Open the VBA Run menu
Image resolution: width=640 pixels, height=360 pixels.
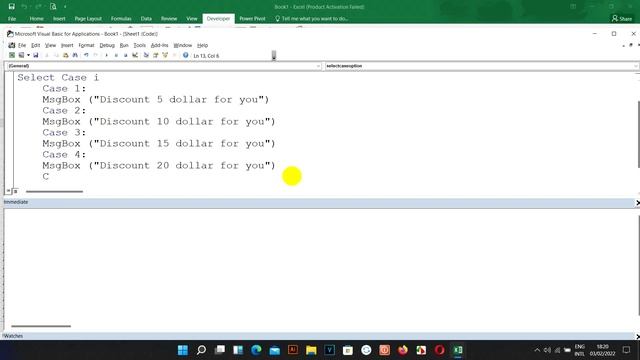(124, 45)
